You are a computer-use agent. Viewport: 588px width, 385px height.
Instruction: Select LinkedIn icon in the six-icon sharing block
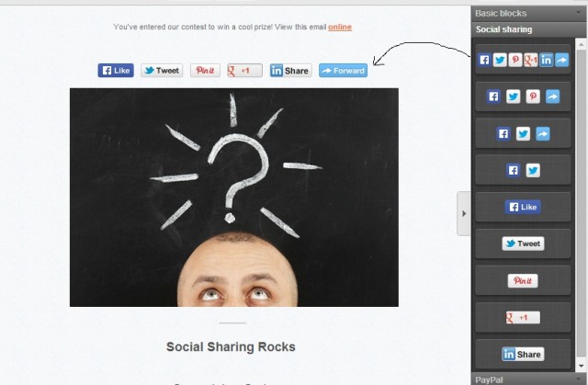pyautogui.click(x=546, y=60)
